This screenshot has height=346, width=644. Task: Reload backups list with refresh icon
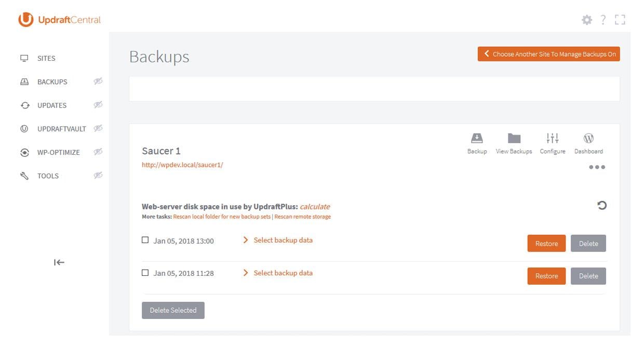[601, 205]
